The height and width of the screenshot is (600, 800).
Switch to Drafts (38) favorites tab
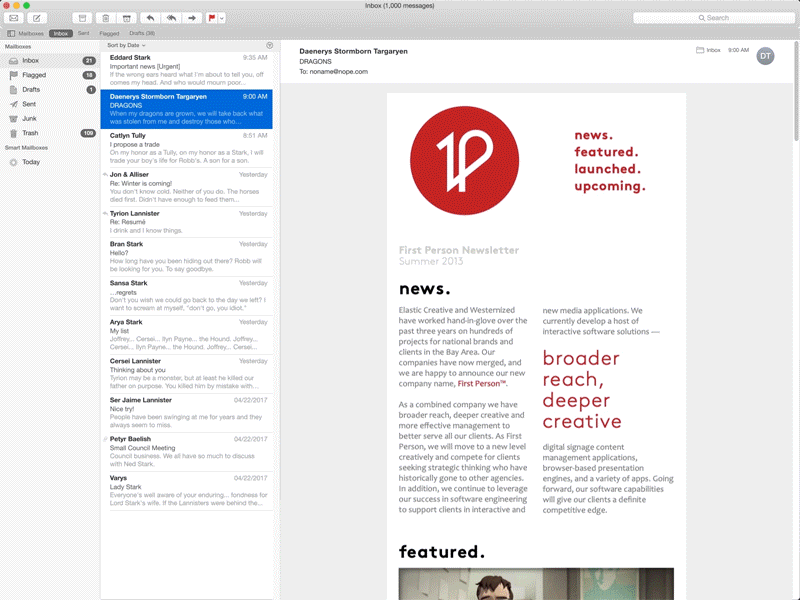[x=142, y=33]
